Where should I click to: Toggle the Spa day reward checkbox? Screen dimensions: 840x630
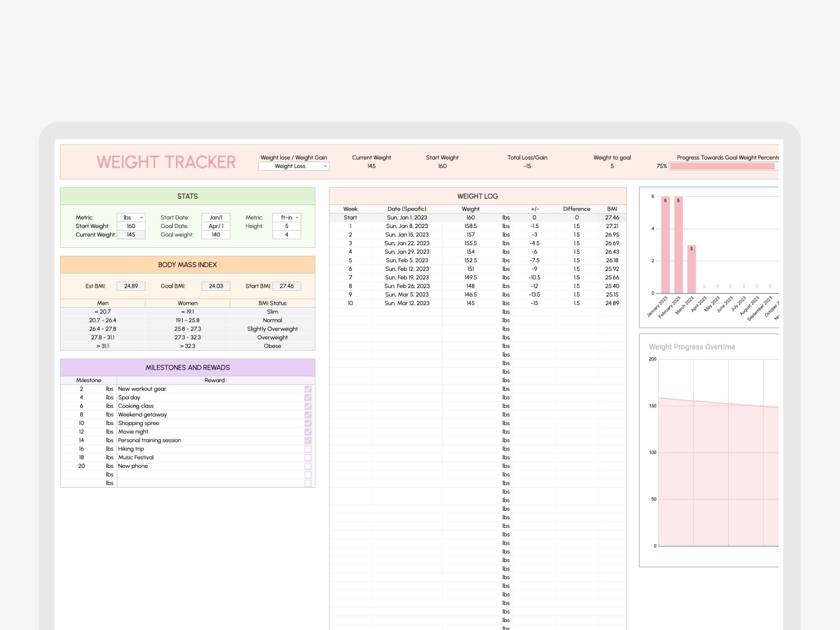point(308,398)
